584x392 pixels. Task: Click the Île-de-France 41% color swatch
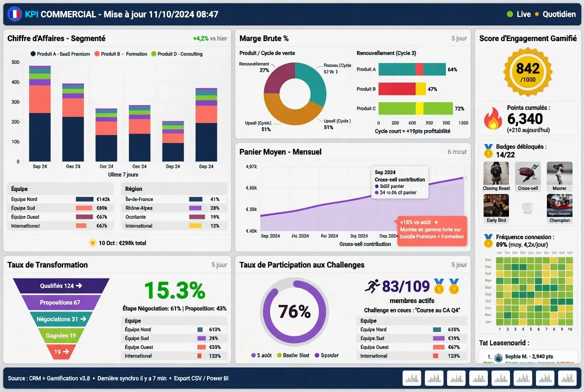195,199
